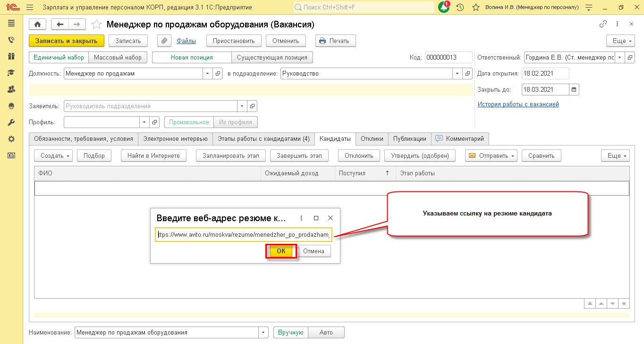Choose Из профиля description mode
Viewport: 644px width, 344px height.
tap(236, 122)
